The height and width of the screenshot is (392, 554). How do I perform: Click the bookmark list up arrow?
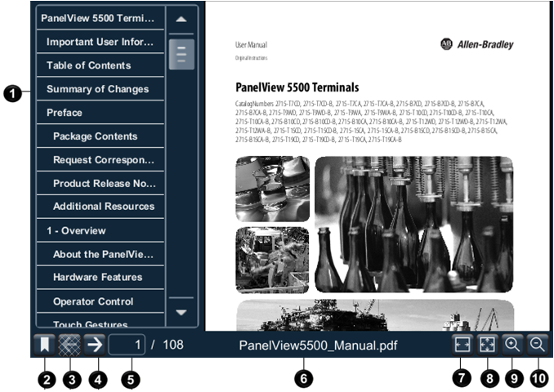(181, 19)
